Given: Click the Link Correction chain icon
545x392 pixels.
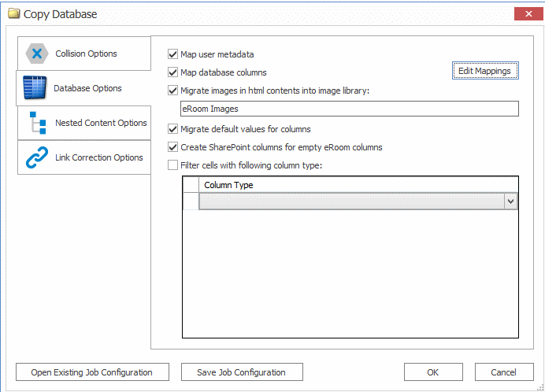Looking at the screenshot, I should click(x=37, y=157).
